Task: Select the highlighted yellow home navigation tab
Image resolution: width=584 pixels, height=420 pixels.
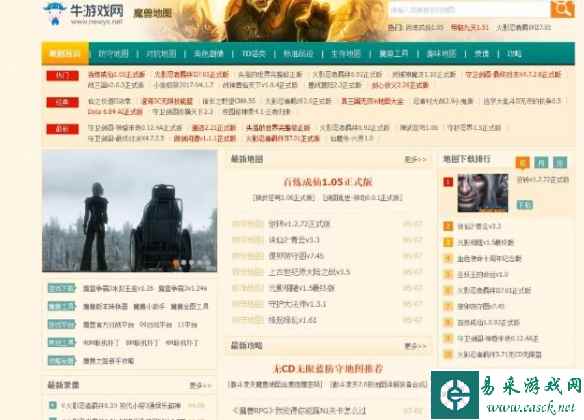Action: 65,54
